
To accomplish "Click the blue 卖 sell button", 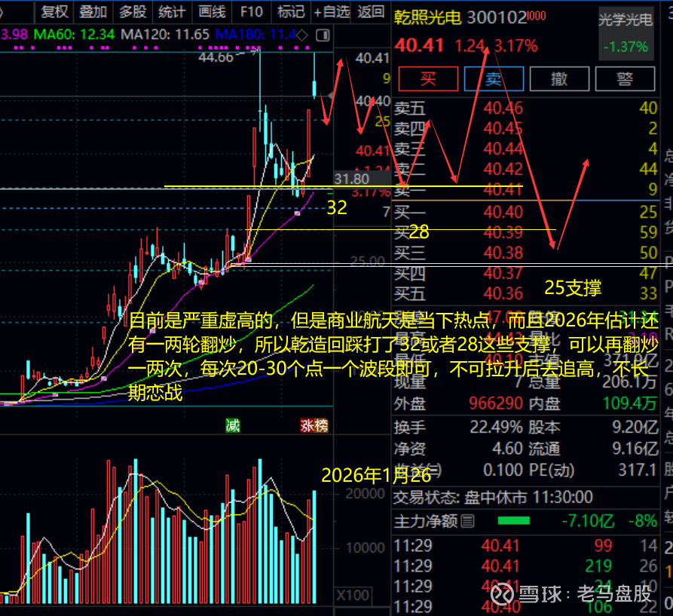I will [x=494, y=79].
